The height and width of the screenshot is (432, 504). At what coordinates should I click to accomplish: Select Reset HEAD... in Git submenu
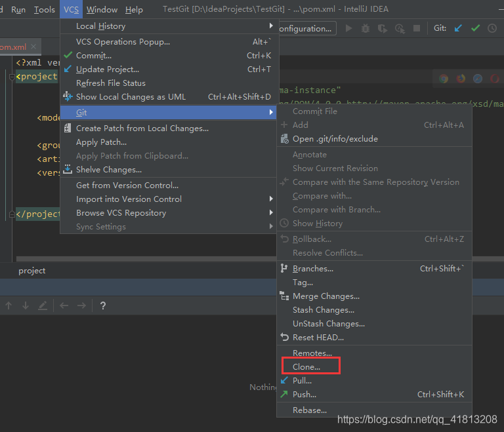(x=375, y=338)
